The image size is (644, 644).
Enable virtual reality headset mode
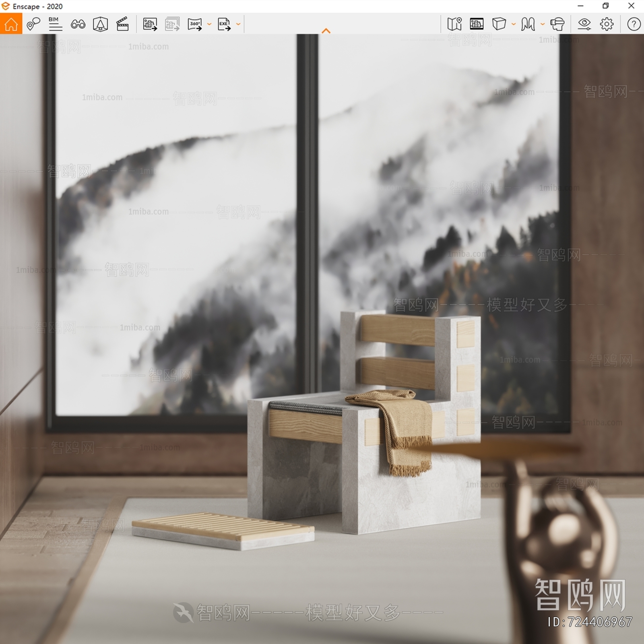tap(557, 24)
